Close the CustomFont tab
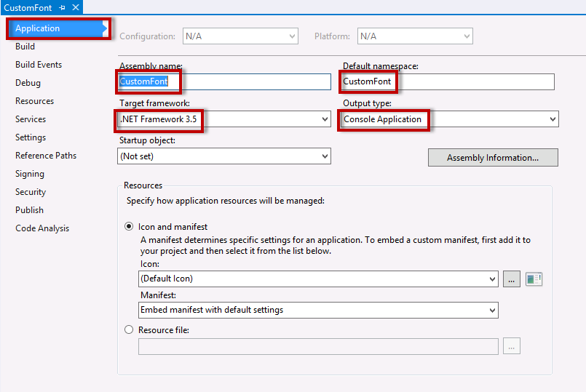This screenshot has width=586, height=392. pos(75,7)
